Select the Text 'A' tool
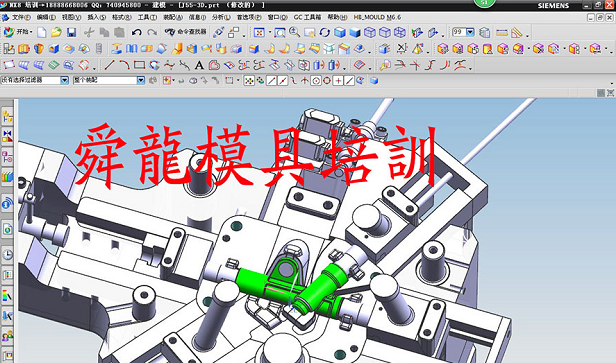Image resolution: width=616 pixels, height=363 pixels. point(199,65)
